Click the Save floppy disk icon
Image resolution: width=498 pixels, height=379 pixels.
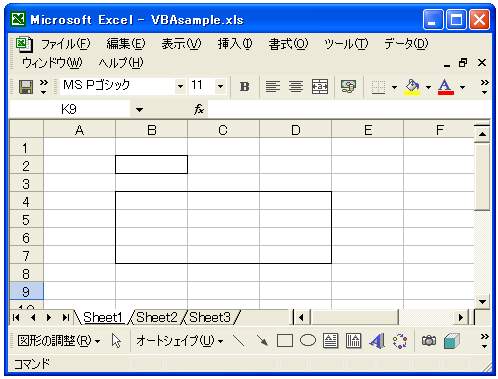tap(26, 87)
